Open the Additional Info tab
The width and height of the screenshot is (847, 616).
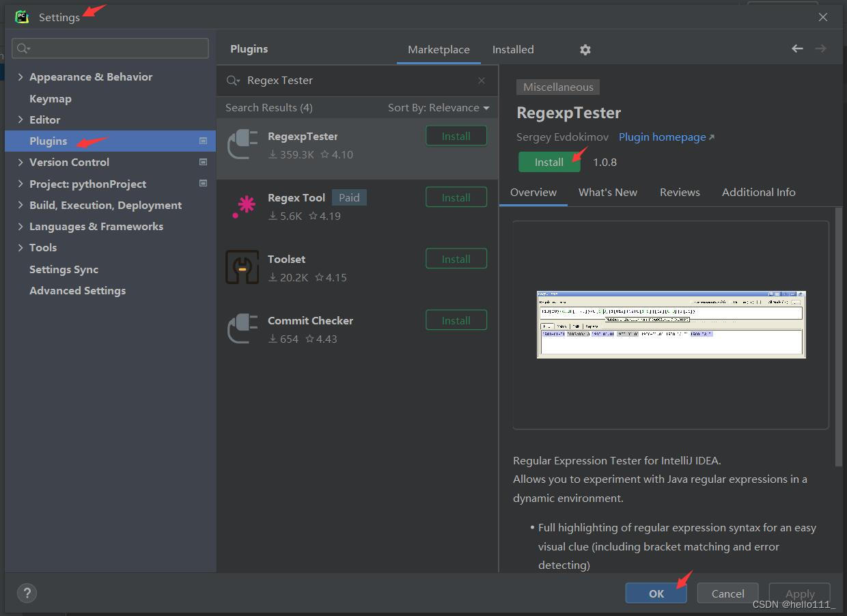click(759, 193)
